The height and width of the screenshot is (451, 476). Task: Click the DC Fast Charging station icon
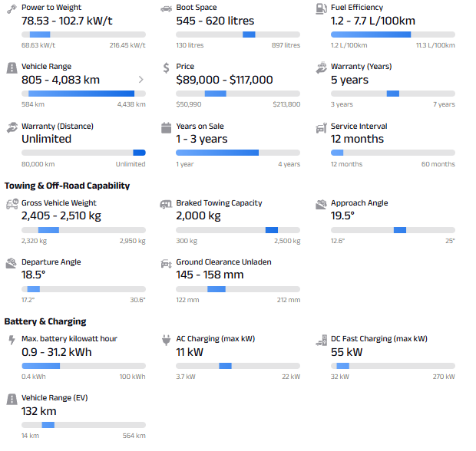click(x=321, y=340)
